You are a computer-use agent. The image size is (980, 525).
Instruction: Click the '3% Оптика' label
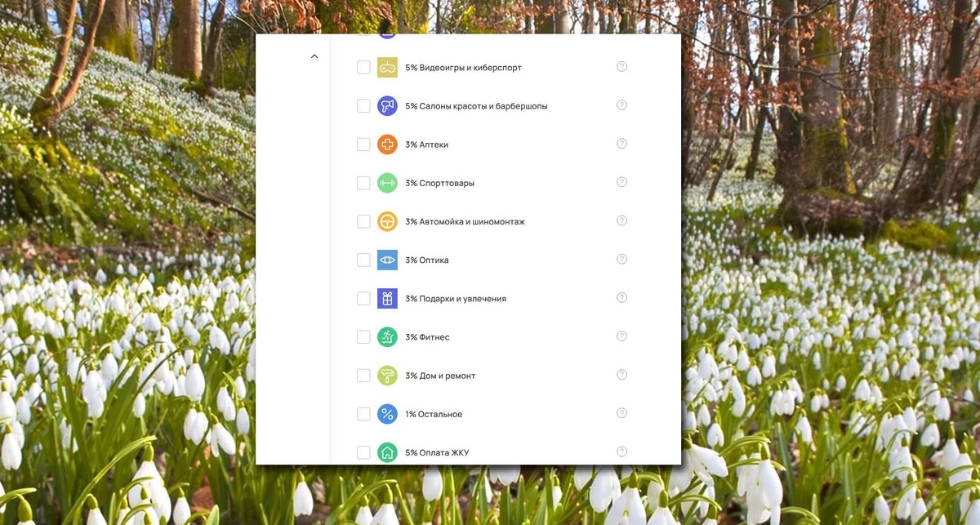(426, 260)
